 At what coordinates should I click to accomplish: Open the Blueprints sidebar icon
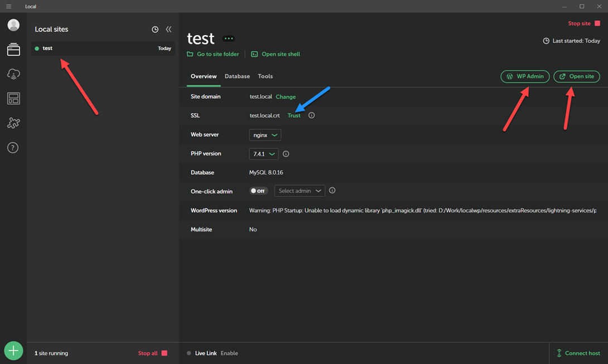click(13, 99)
